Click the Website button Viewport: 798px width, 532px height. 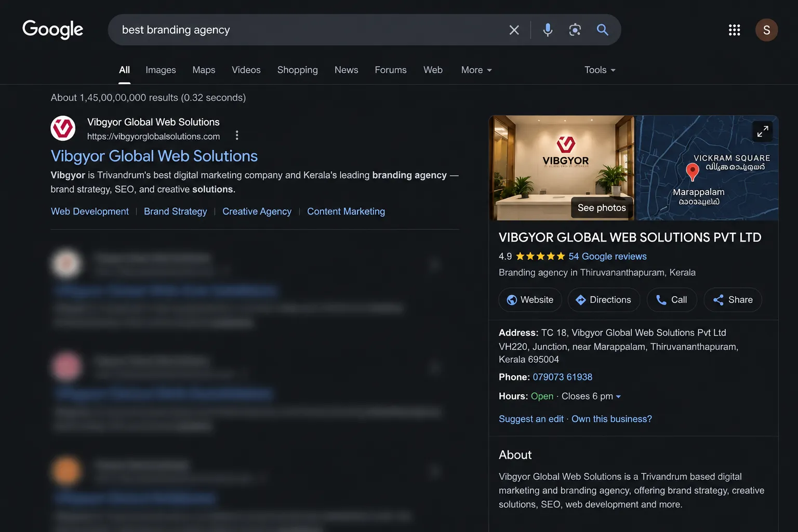pyautogui.click(x=530, y=300)
